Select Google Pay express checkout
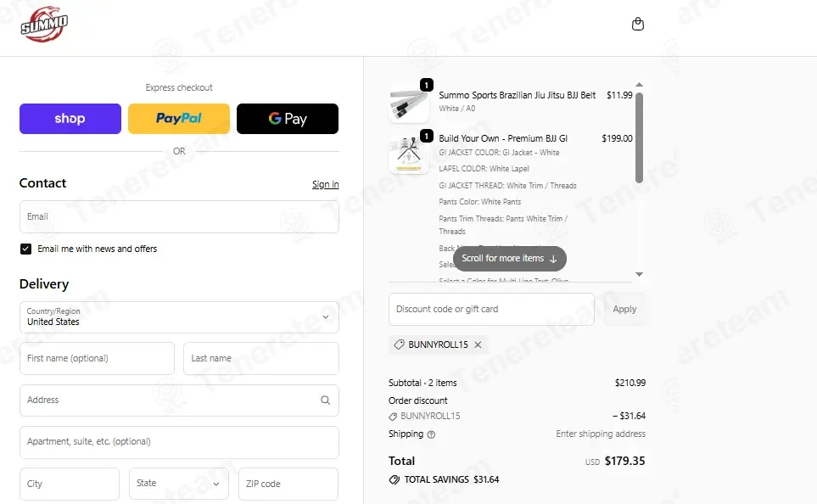The height and width of the screenshot is (504, 817). click(288, 118)
